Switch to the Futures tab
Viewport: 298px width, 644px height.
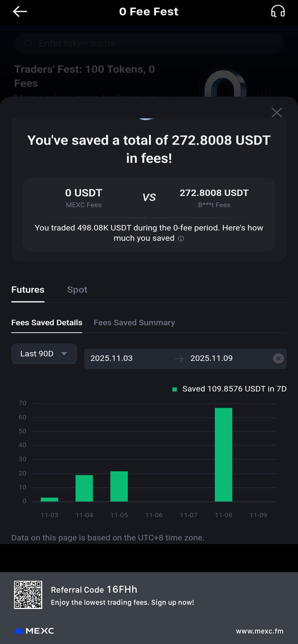coord(28,290)
